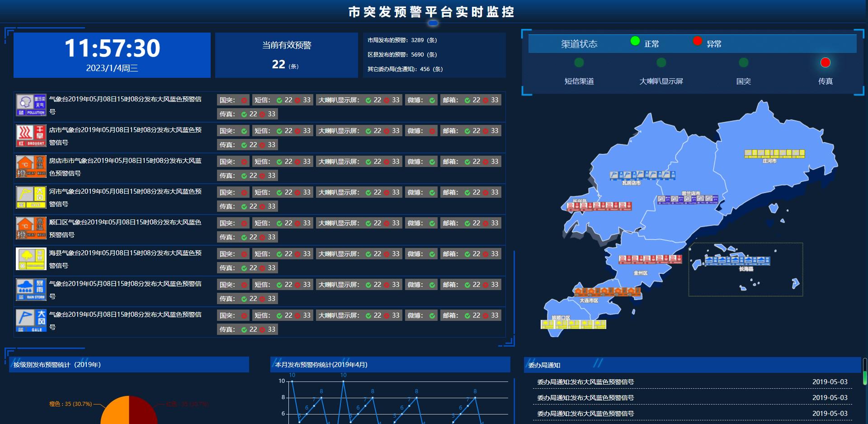Select 庄河市 label on the map
This screenshot has height=424, width=868.
point(769,161)
